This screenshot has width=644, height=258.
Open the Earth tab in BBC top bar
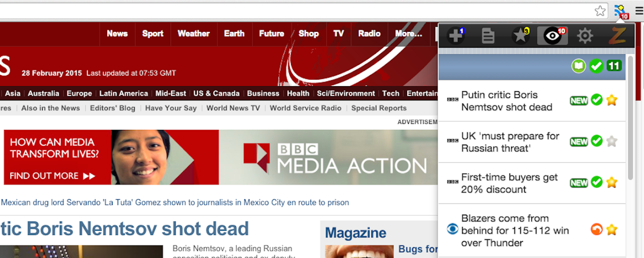(x=234, y=34)
